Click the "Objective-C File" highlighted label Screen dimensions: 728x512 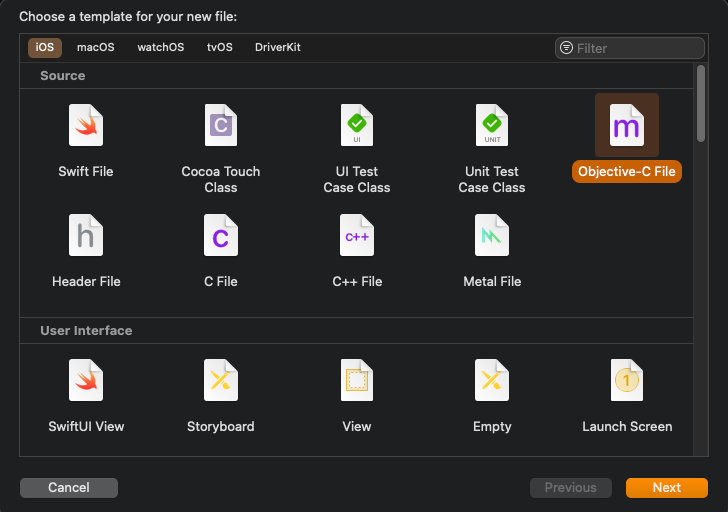coord(627,171)
